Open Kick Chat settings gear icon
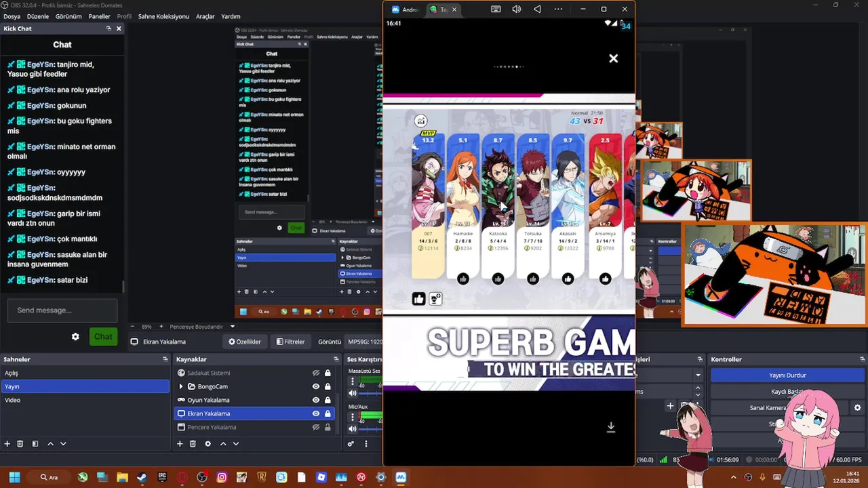868x488 pixels. pos(75,337)
